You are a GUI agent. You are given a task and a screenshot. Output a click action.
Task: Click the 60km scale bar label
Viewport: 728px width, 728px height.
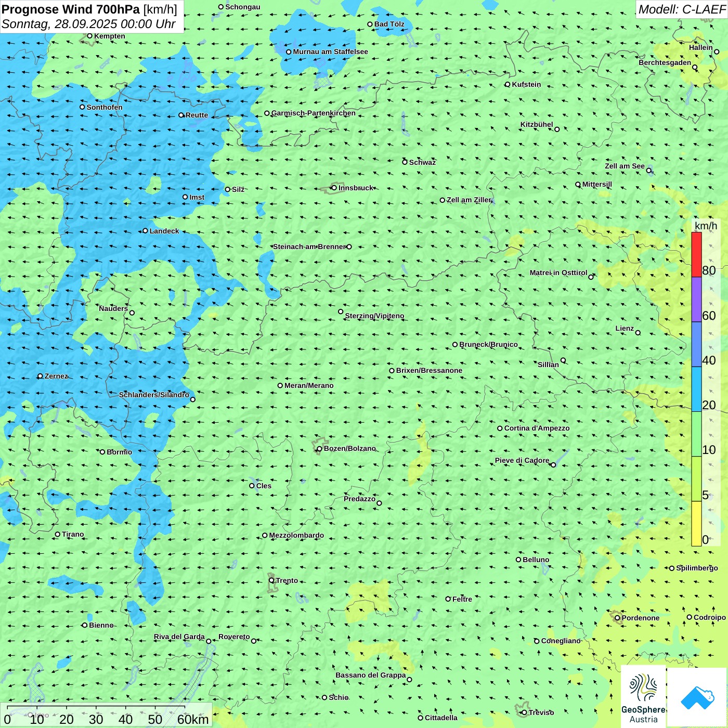coord(193,720)
